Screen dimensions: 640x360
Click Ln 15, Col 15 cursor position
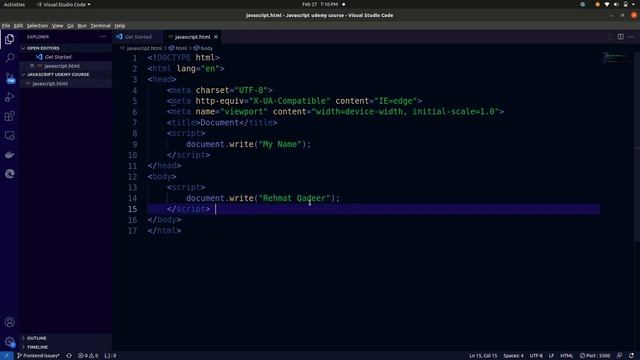[x=483, y=356]
